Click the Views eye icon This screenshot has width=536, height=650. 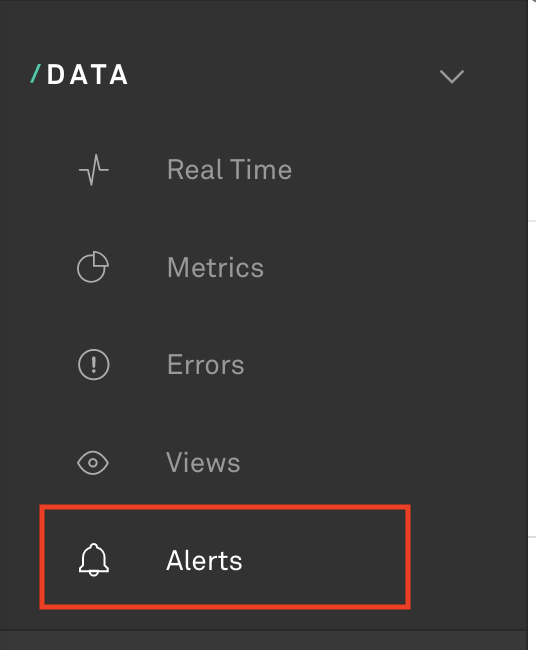point(93,463)
